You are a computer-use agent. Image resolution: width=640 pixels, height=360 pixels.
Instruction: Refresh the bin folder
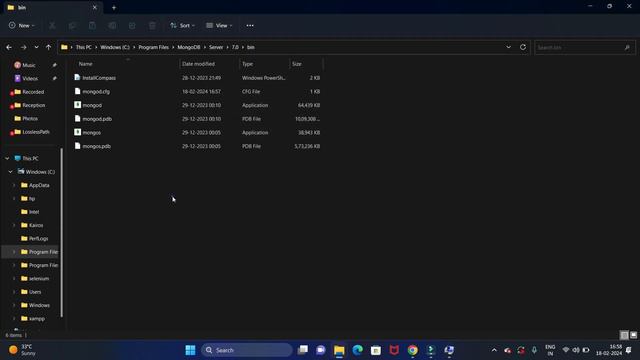pos(523,47)
